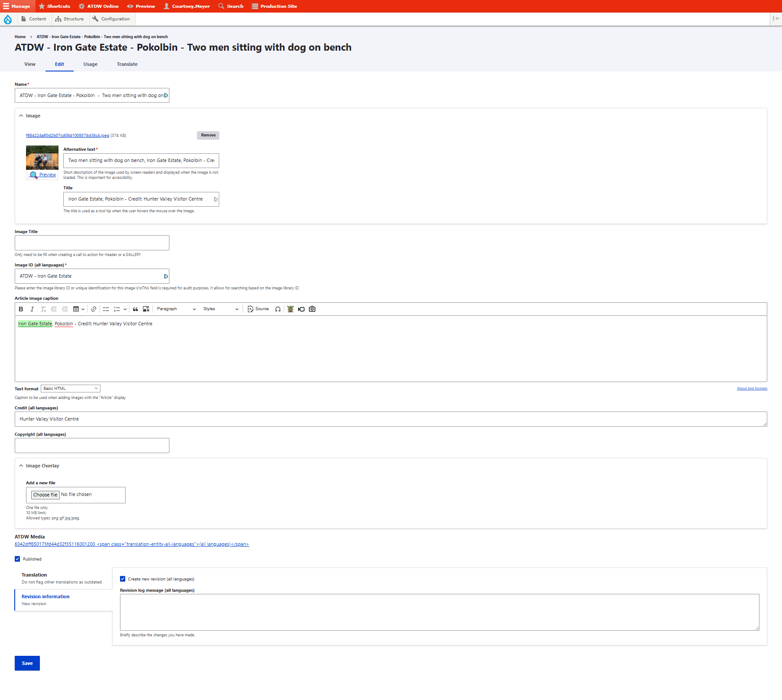The height and width of the screenshot is (700, 782).
Task: Open the Text format Basic HTML dropdown
Action: 71,389
